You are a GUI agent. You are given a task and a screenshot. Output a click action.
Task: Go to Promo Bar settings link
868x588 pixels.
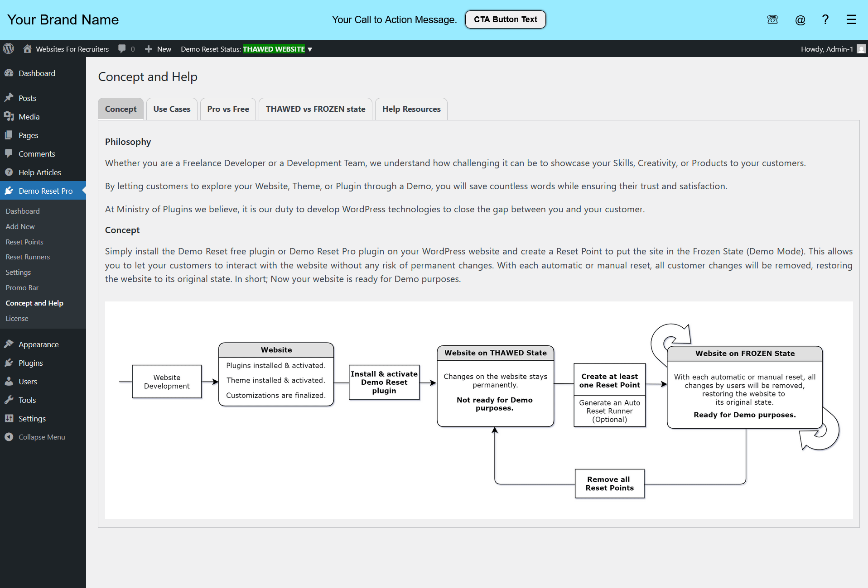pos(22,287)
